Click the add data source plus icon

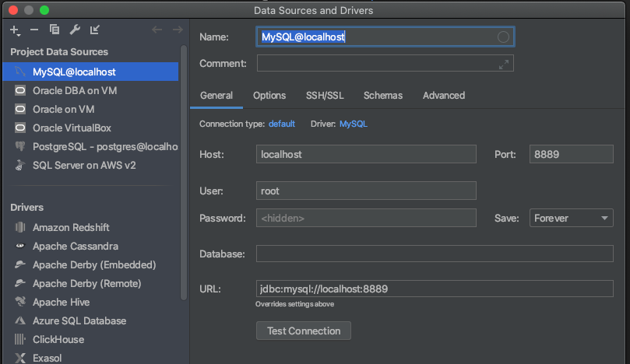(x=14, y=30)
